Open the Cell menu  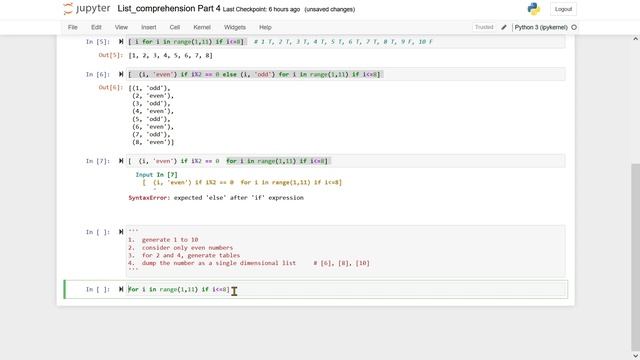(175, 27)
